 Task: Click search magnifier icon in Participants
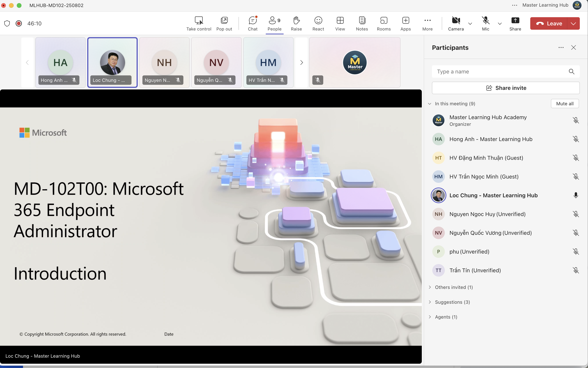coord(572,71)
